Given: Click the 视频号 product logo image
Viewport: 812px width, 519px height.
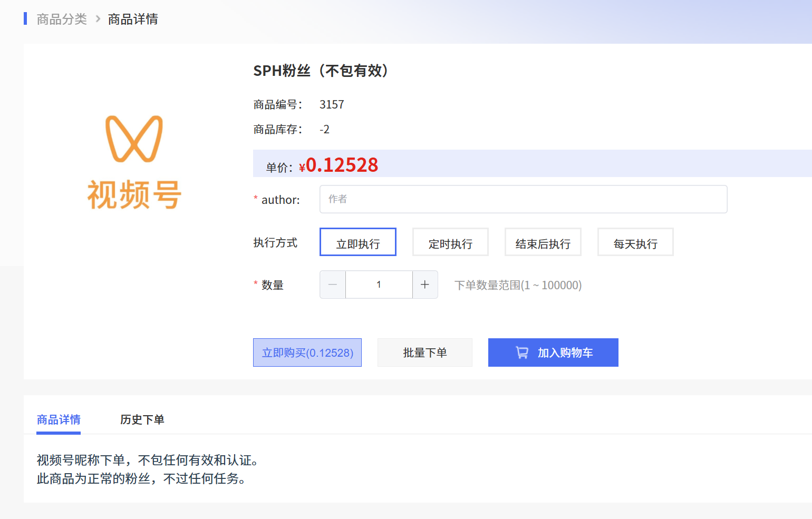Looking at the screenshot, I should pos(134,162).
